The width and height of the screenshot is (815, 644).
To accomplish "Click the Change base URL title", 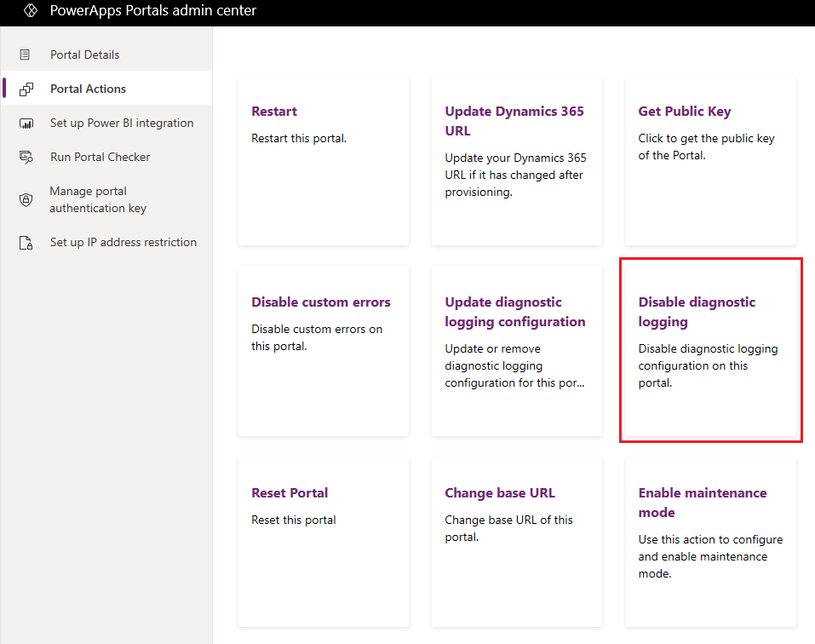I will click(500, 492).
